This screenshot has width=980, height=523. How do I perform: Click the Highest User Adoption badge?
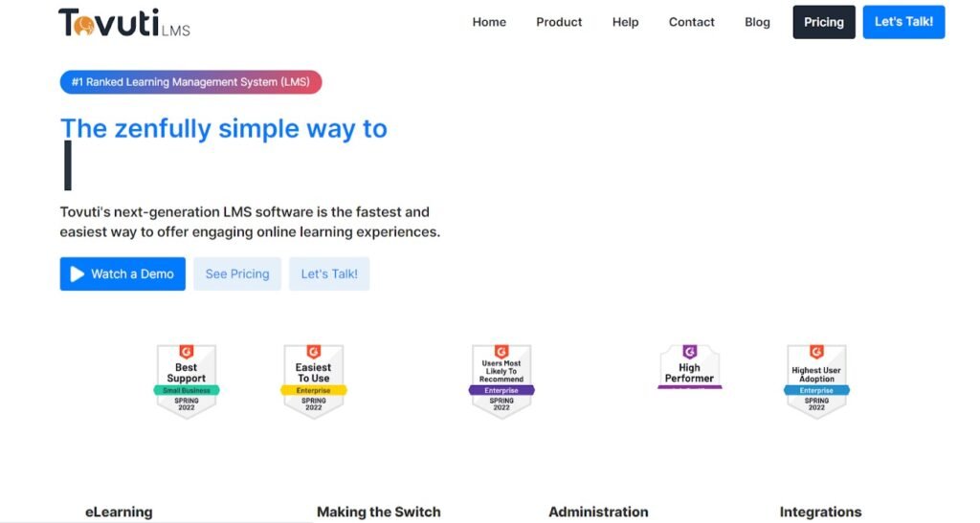(x=816, y=381)
